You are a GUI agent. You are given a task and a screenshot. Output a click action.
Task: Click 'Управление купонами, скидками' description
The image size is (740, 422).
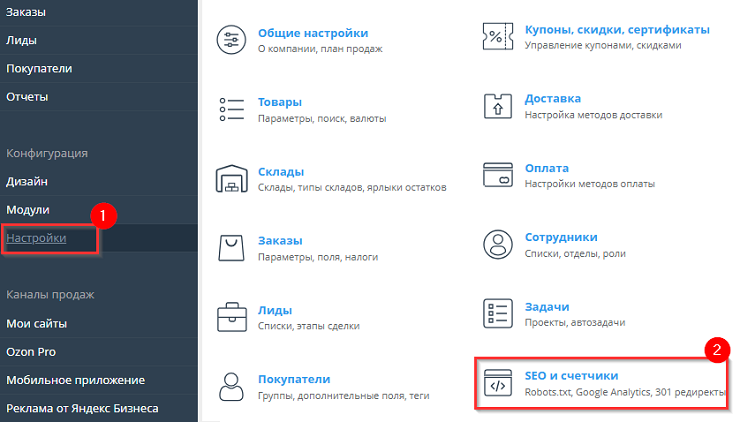(x=603, y=46)
